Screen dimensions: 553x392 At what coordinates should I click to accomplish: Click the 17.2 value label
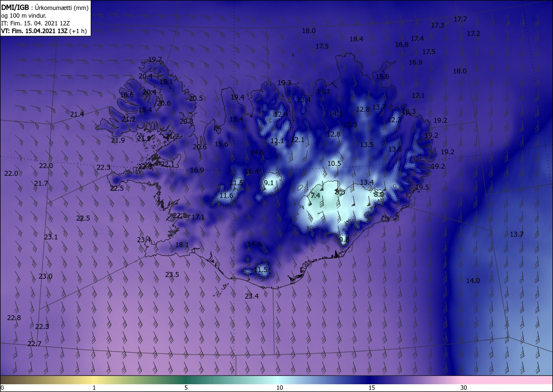click(x=474, y=34)
